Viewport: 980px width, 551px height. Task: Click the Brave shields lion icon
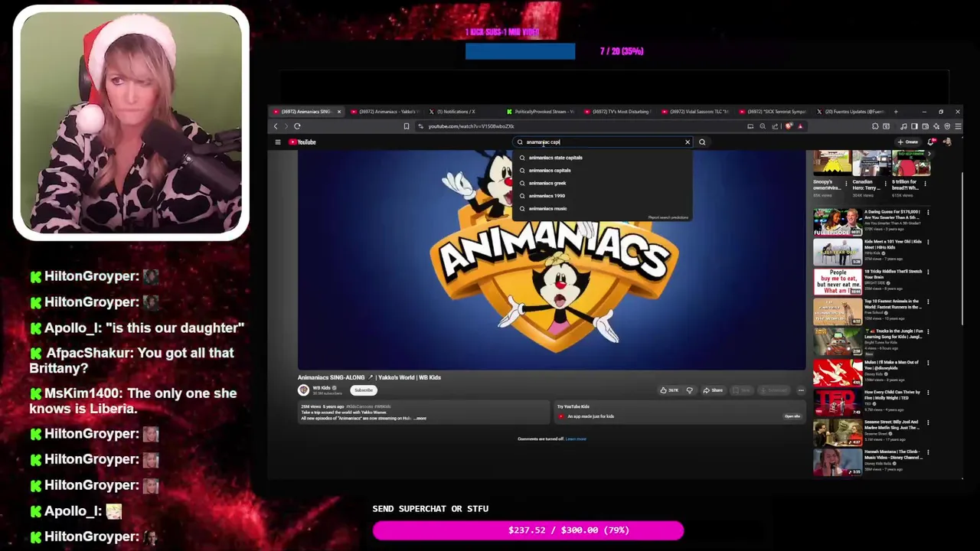point(789,126)
